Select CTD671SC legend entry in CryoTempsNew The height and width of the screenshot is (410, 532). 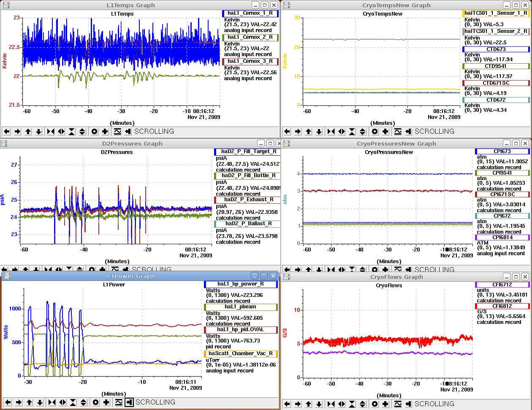tap(496, 83)
